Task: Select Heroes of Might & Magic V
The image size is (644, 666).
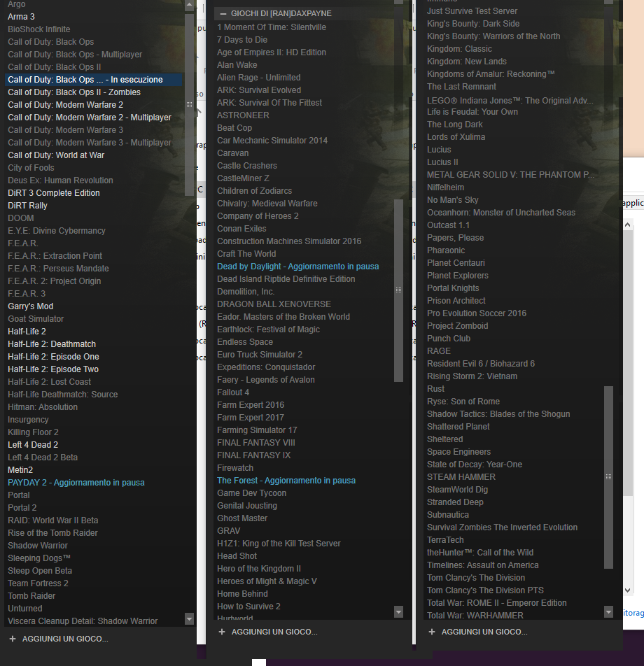Action: 267,581
